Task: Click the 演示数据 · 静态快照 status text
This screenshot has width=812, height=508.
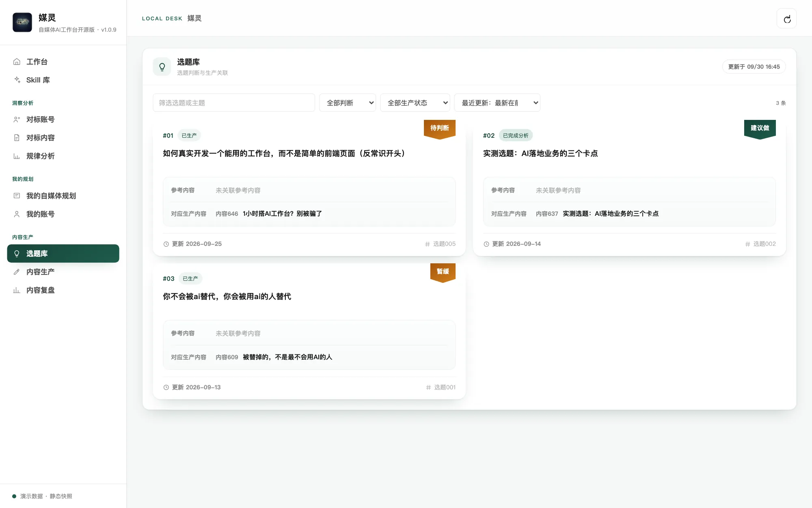Action: click(x=46, y=496)
